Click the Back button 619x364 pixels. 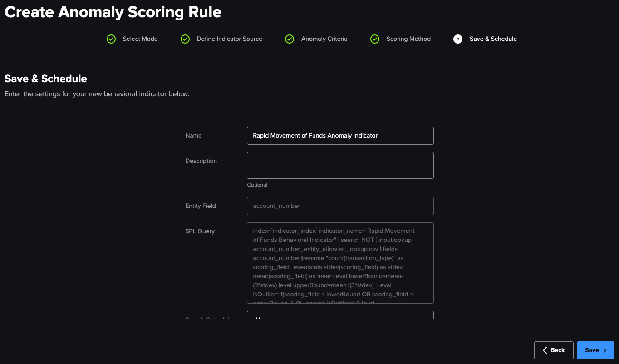554,350
